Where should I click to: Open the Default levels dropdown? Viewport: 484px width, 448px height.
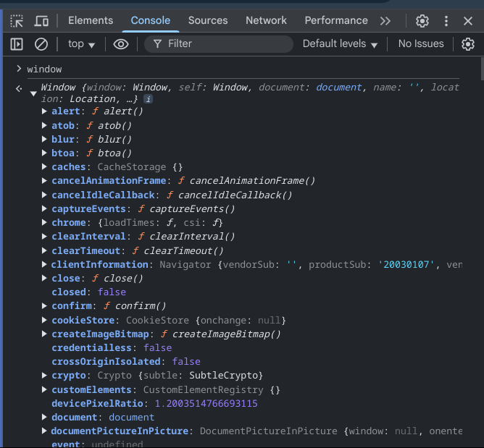(x=340, y=44)
